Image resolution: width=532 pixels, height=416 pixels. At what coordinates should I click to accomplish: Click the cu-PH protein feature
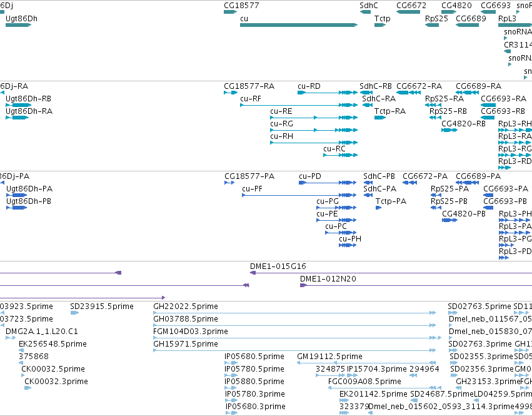pyautogui.click(x=348, y=245)
